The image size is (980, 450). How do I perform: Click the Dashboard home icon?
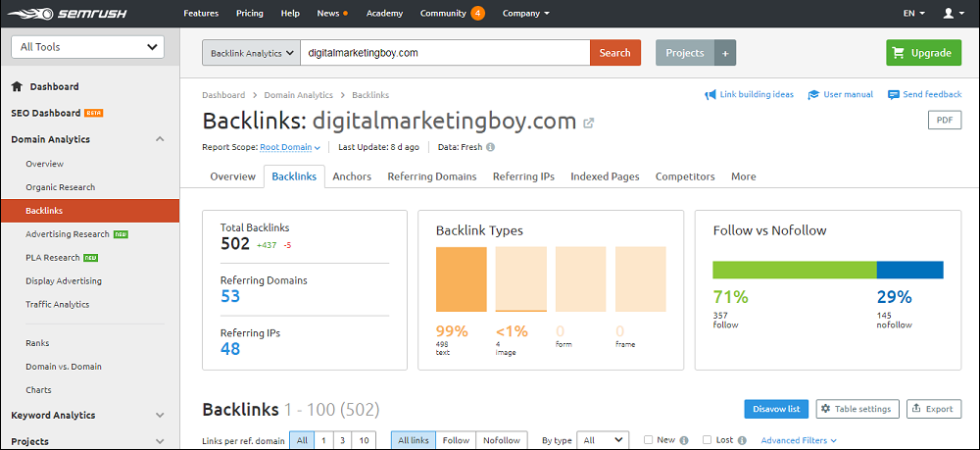(17, 87)
